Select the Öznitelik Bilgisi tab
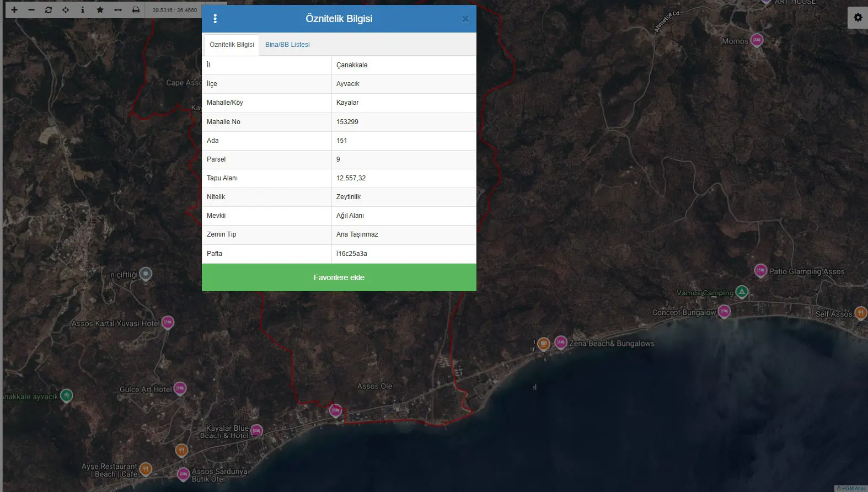This screenshot has width=868, height=492. [232, 45]
